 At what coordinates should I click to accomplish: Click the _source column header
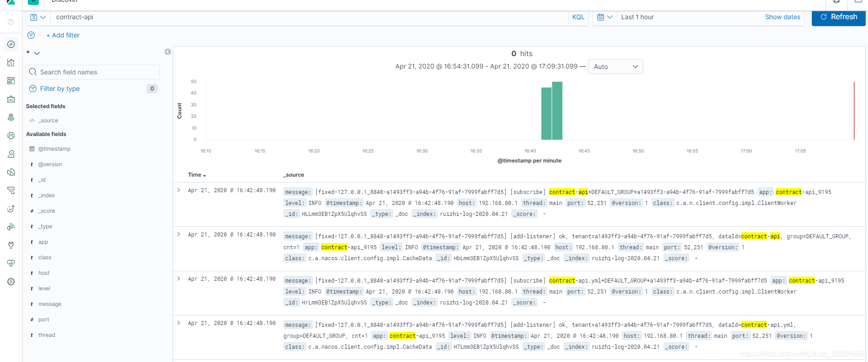294,175
